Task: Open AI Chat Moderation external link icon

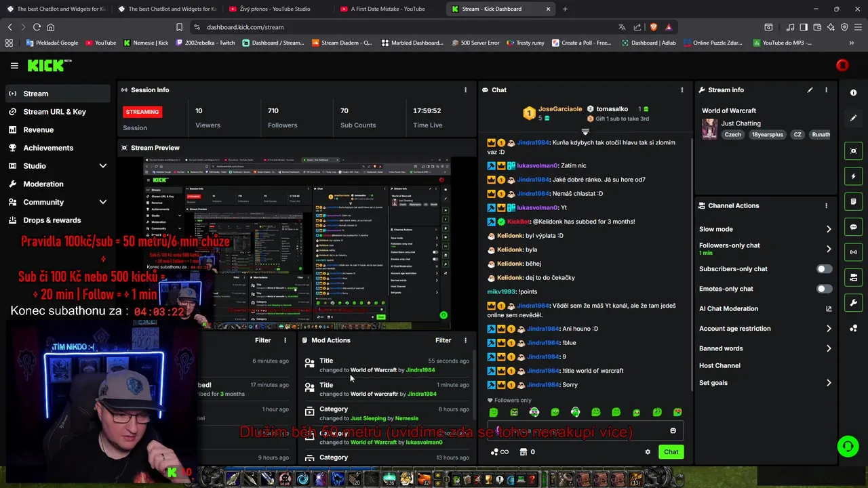Action: (x=828, y=309)
